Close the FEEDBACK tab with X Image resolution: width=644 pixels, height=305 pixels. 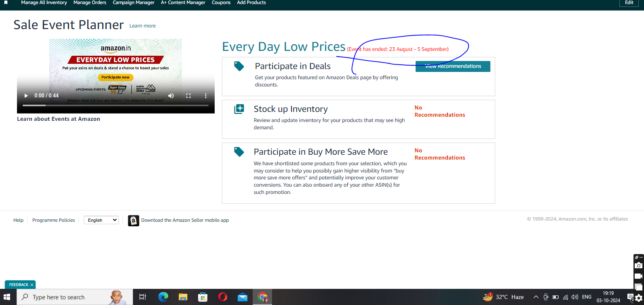[32, 285]
